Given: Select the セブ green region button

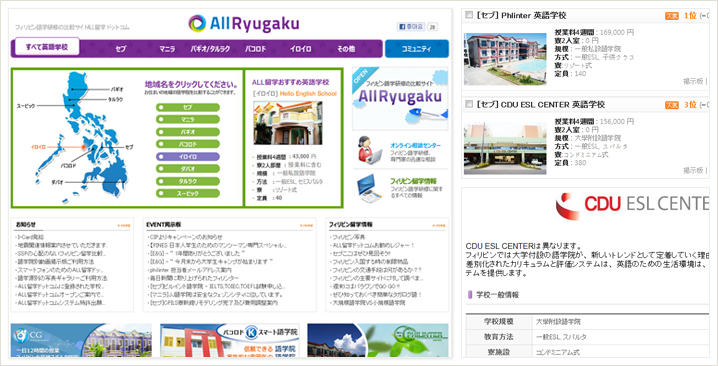Looking at the screenshot, I should (188, 107).
